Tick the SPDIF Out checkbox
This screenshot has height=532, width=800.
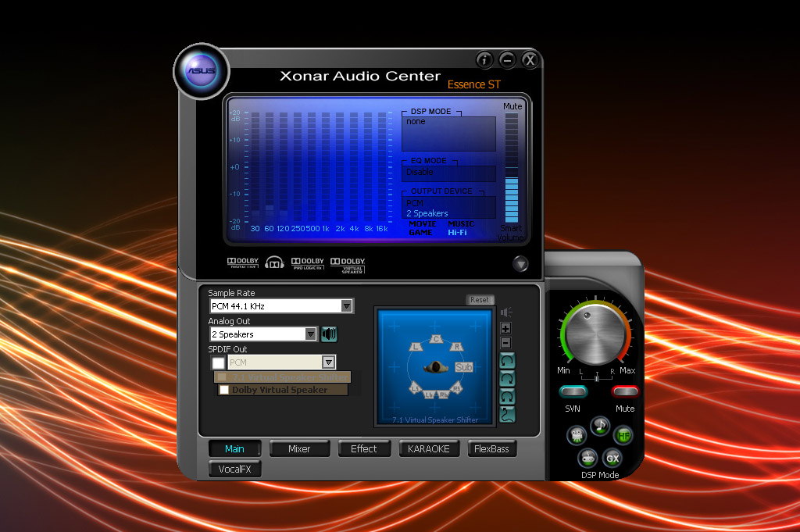pyautogui.click(x=218, y=362)
